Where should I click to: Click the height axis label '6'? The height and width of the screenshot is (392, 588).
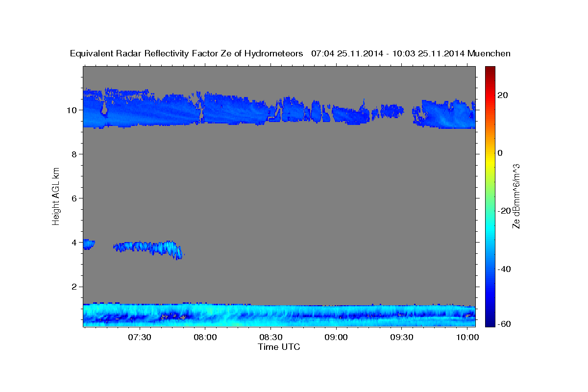pyautogui.click(x=74, y=198)
